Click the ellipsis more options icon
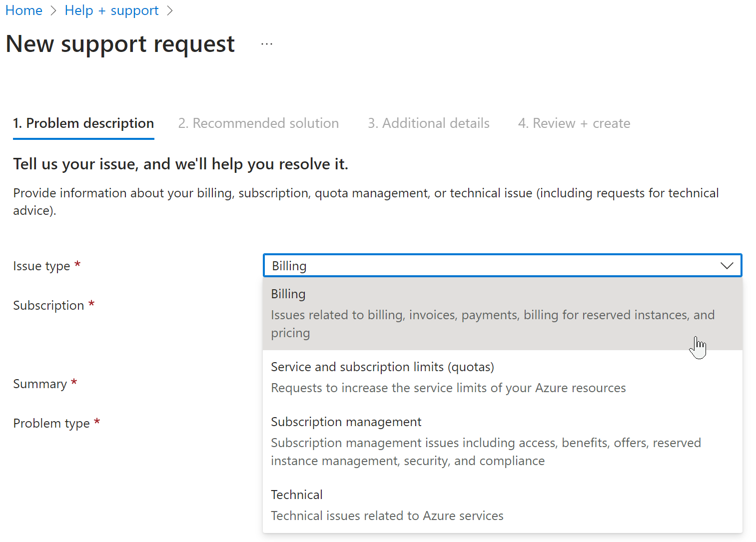This screenshot has height=542, width=756. point(267,44)
